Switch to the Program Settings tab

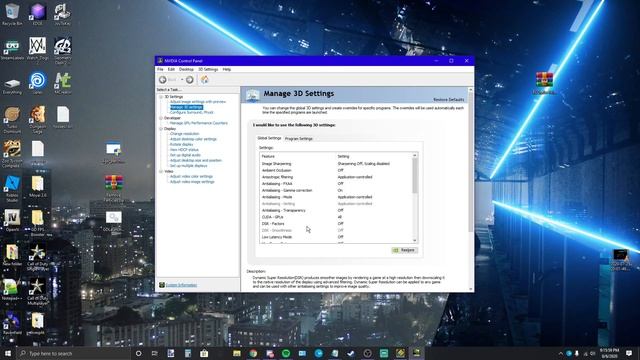(299, 139)
